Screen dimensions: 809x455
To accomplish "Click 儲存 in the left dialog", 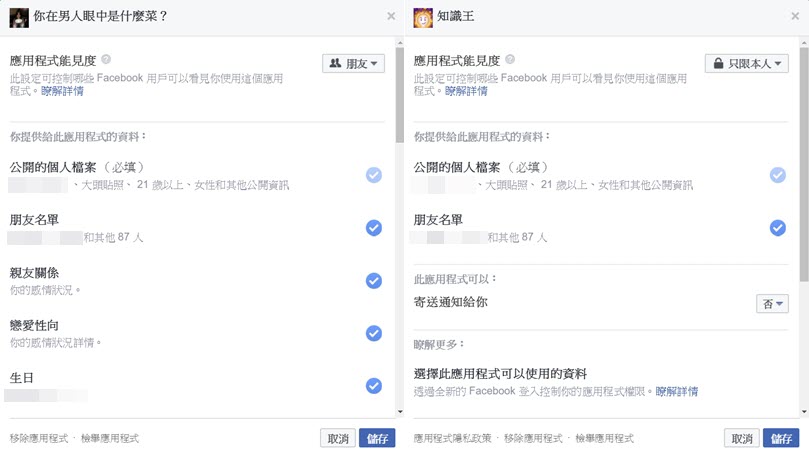I will [377, 438].
